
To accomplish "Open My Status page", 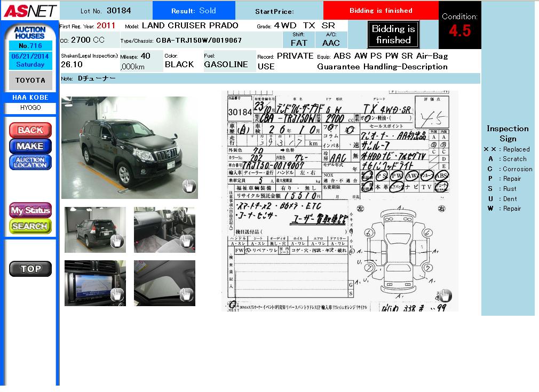I will point(30,210).
